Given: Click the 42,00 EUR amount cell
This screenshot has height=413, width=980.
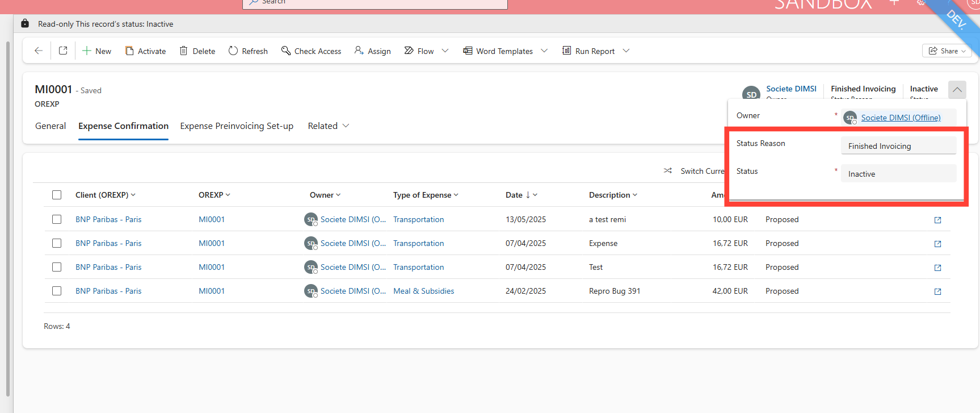Looking at the screenshot, I should pos(730,291).
